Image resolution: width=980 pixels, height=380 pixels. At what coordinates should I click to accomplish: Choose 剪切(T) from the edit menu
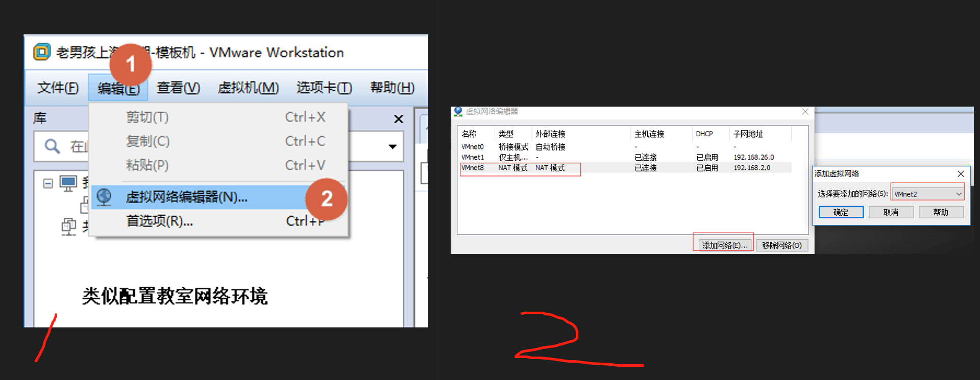(x=219, y=117)
